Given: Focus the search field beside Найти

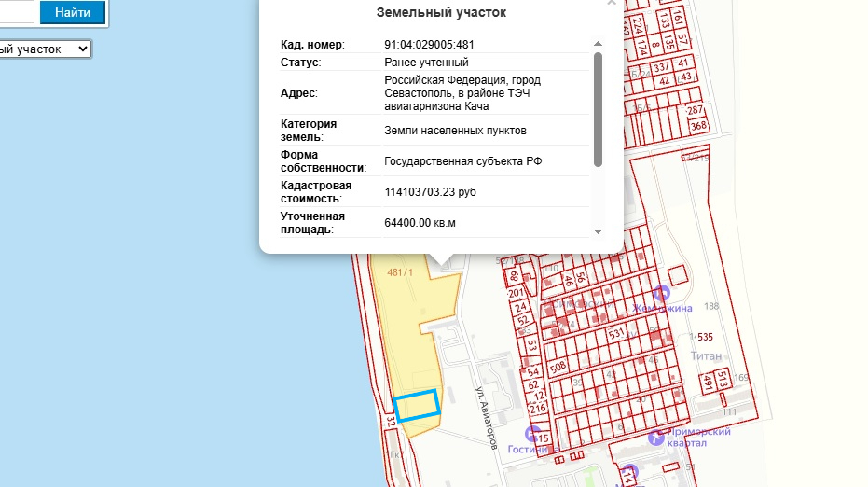Looking at the screenshot, I should [x=17, y=12].
